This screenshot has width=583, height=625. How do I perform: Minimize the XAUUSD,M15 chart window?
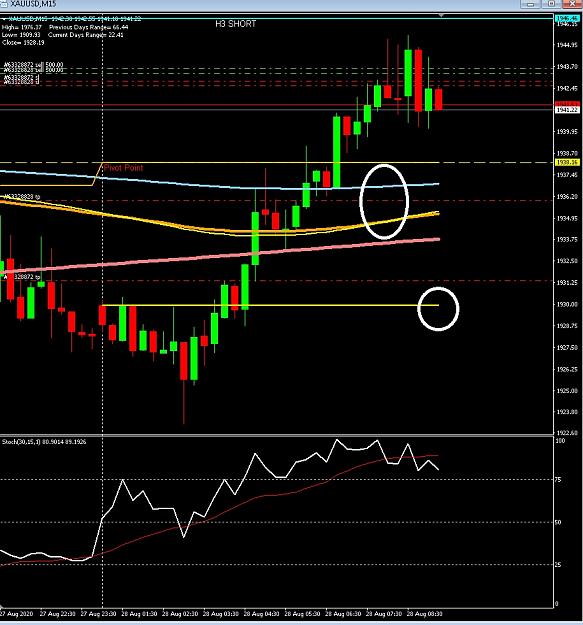click(x=530, y=4)
